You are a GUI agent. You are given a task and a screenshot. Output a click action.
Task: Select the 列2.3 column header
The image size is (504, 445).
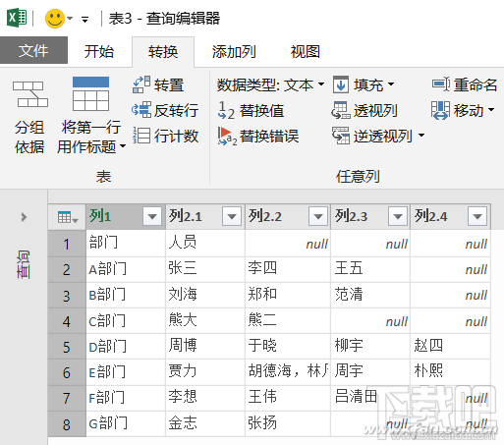(370, 216)
